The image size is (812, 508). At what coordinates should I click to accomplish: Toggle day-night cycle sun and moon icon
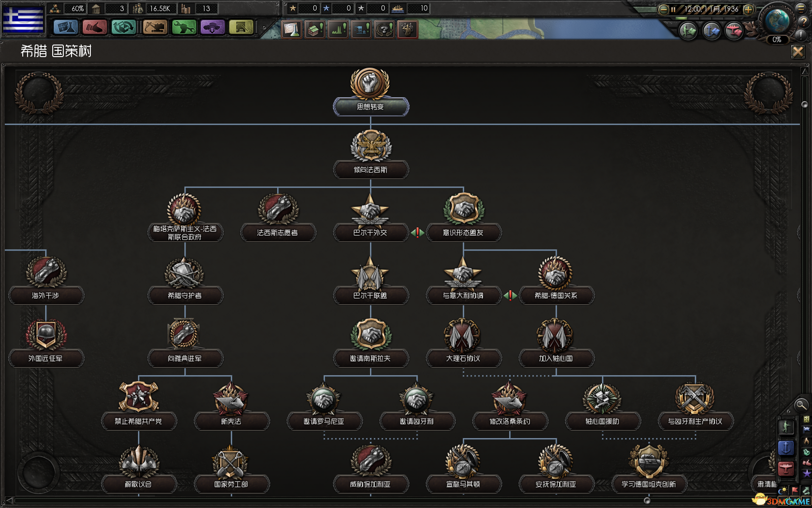pos(783,491)
